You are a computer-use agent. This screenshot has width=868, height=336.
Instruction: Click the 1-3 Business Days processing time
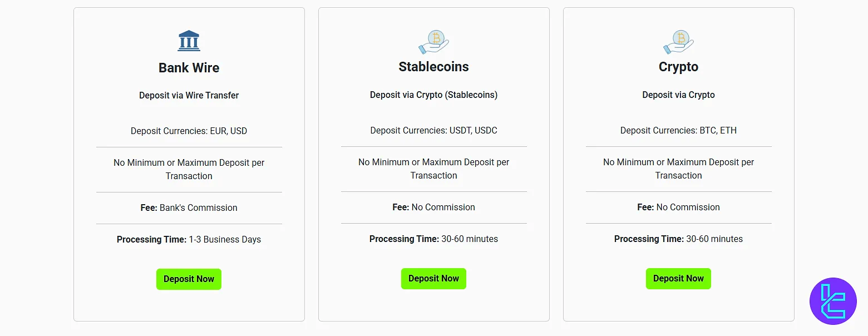click(x=225, y=240)
